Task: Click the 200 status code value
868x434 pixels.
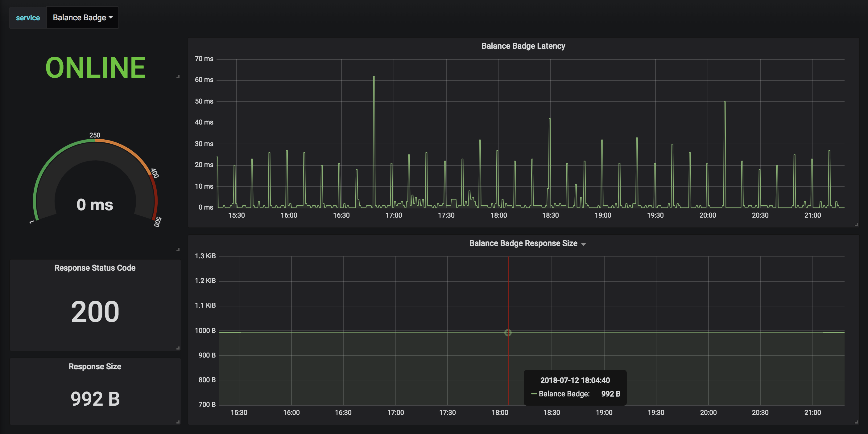Action: pos(95,312)
